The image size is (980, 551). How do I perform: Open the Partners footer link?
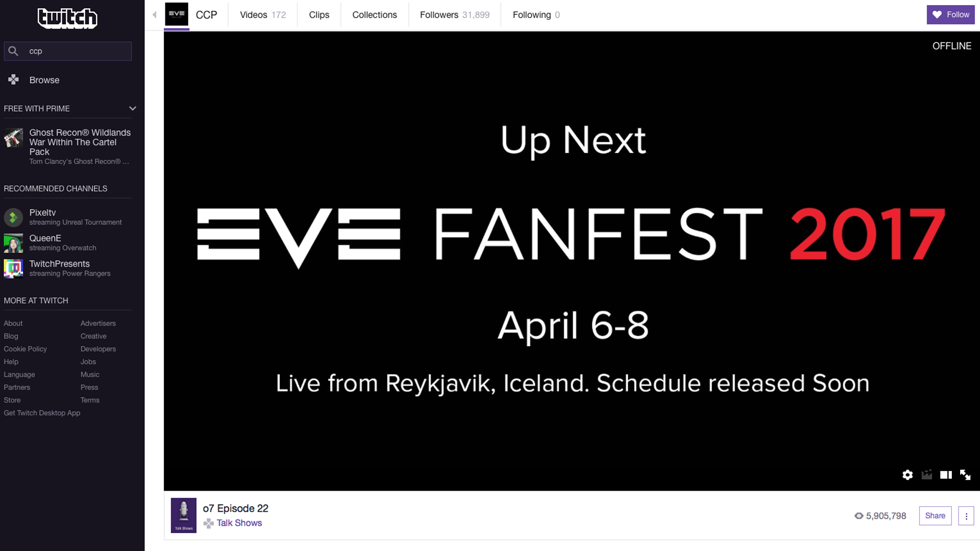tap(17, 387)
